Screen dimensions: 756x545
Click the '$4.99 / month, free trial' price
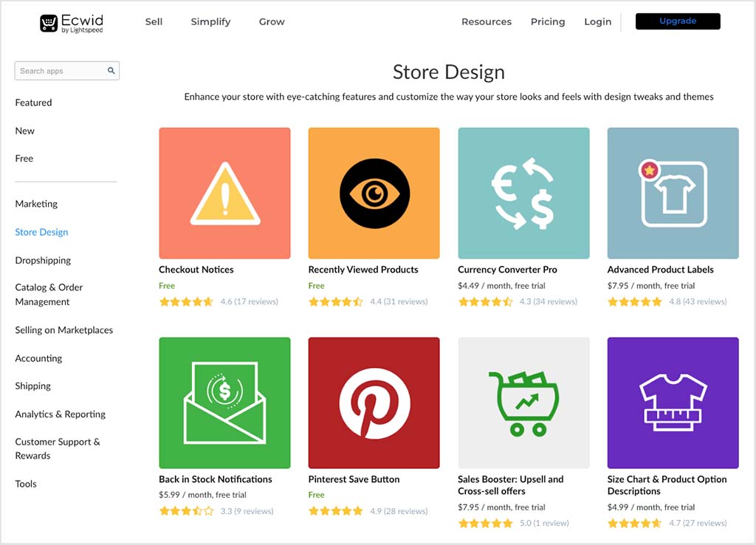coord(651,507)
